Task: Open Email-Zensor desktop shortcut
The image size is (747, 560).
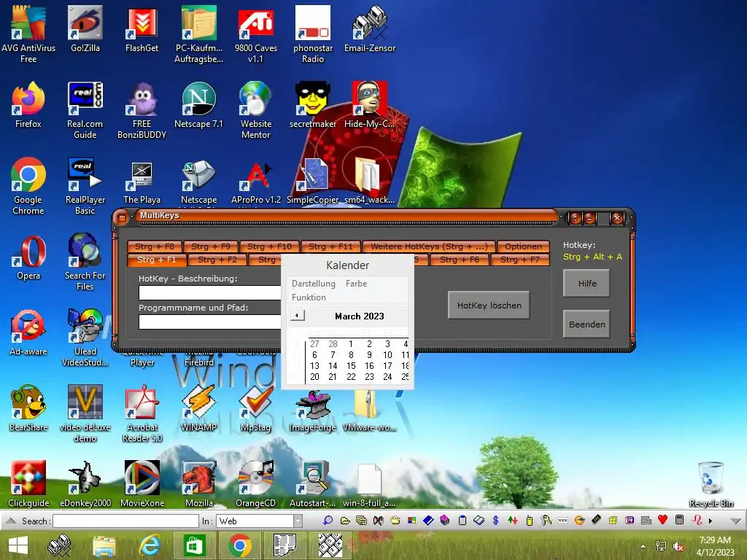Action: coord(370,28)
